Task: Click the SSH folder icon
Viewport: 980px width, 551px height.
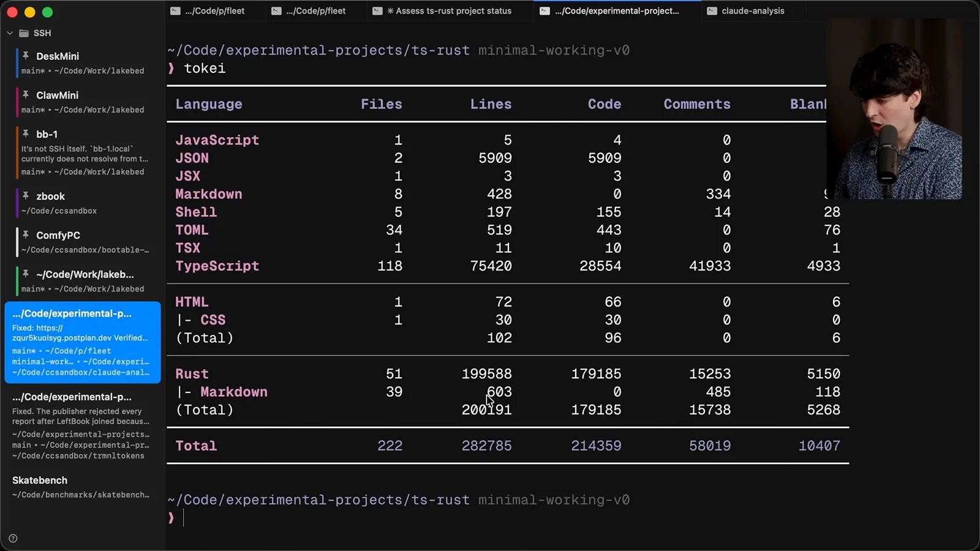Action: click(24, 33)
